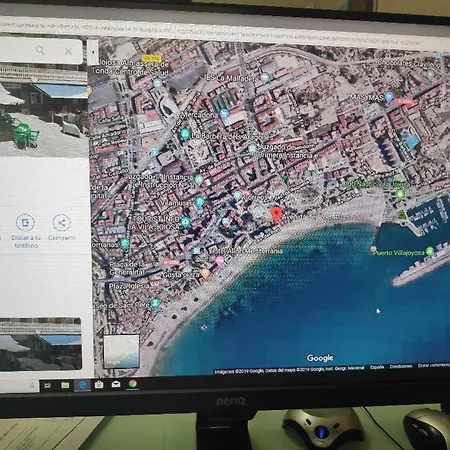The image size is (450, 450).
Task: Click the 'Hotel Allon Mediterrània' label
Action: (x=246, y=251)
